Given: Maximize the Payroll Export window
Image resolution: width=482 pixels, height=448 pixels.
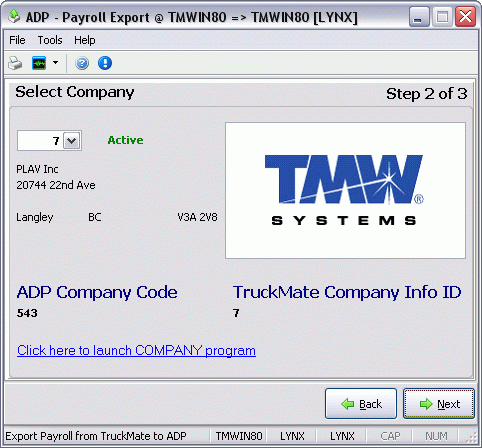Looking at the screenshot, I should coord(442,16).
